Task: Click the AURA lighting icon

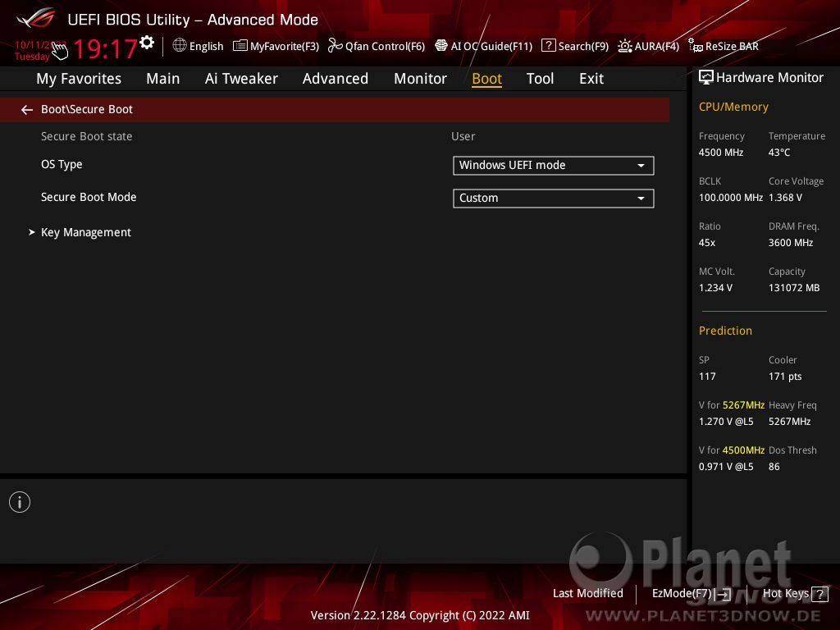Action: [x=624, y=46]
